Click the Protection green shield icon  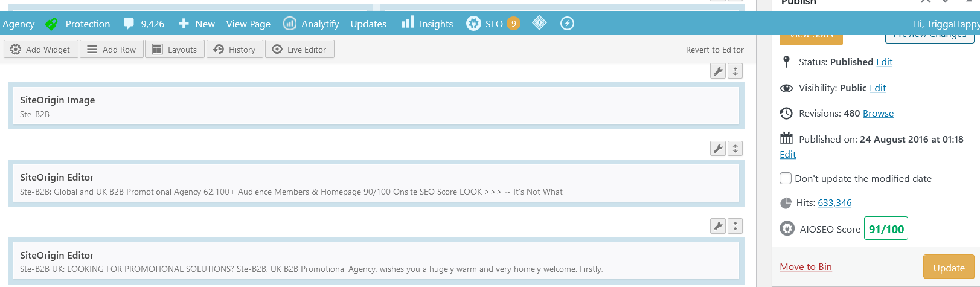52,24
